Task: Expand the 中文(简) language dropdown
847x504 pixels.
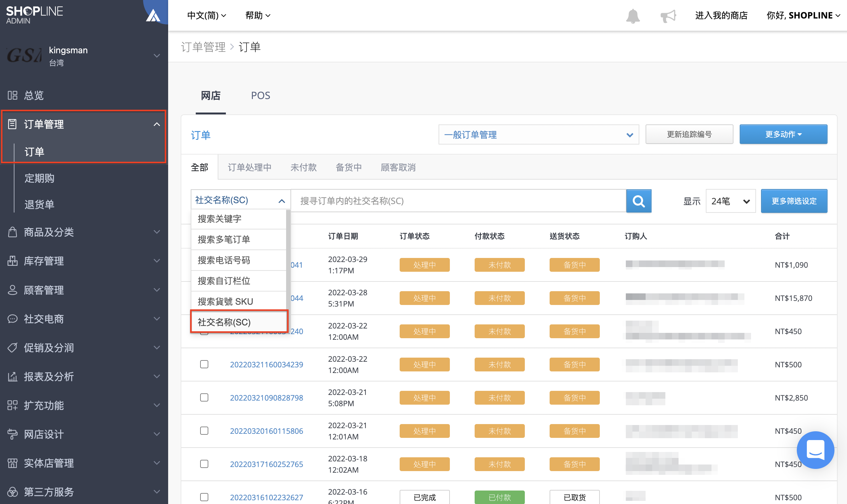Action: (206, 16)
